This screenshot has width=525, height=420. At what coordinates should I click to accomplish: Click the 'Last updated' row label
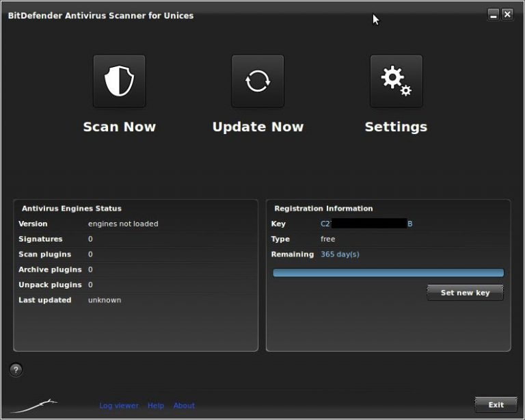(45, 300)
